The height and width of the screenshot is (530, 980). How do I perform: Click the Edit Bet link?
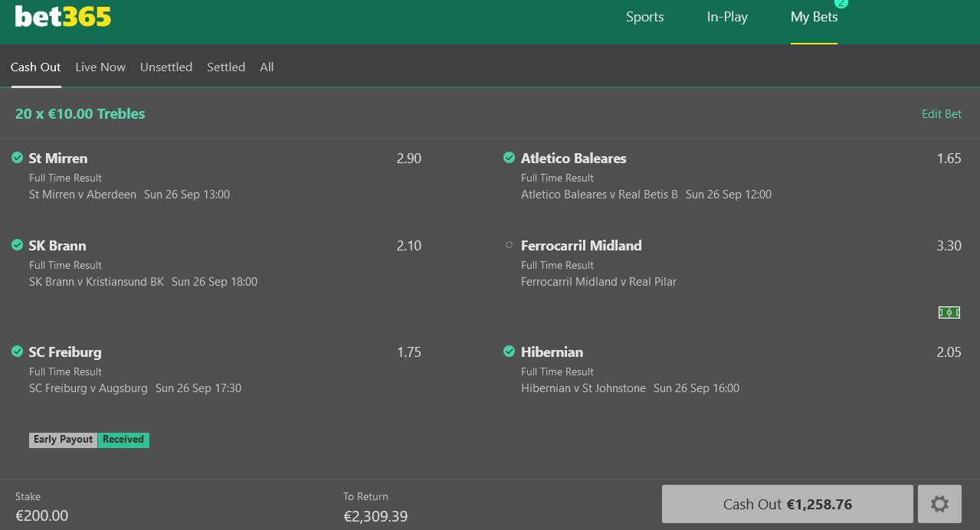942,114
